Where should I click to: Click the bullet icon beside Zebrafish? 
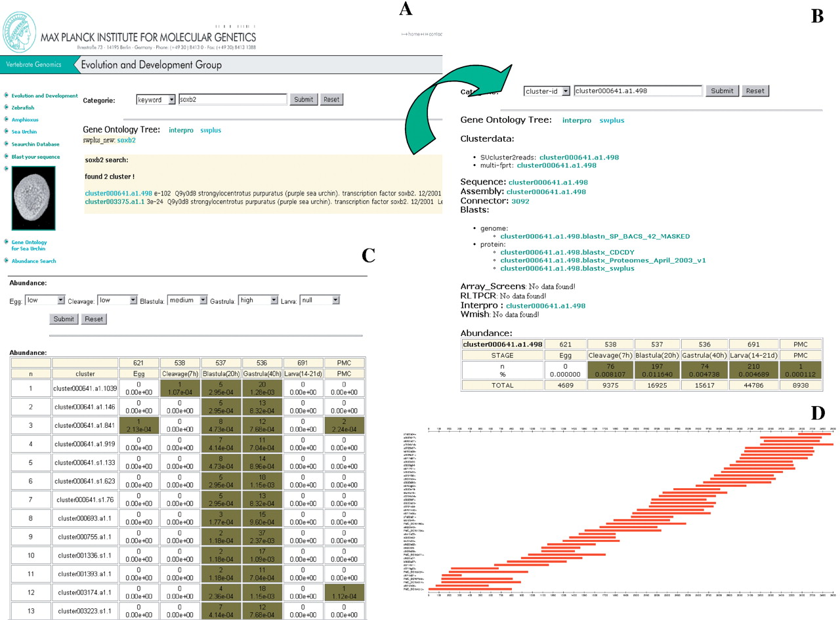7,108
